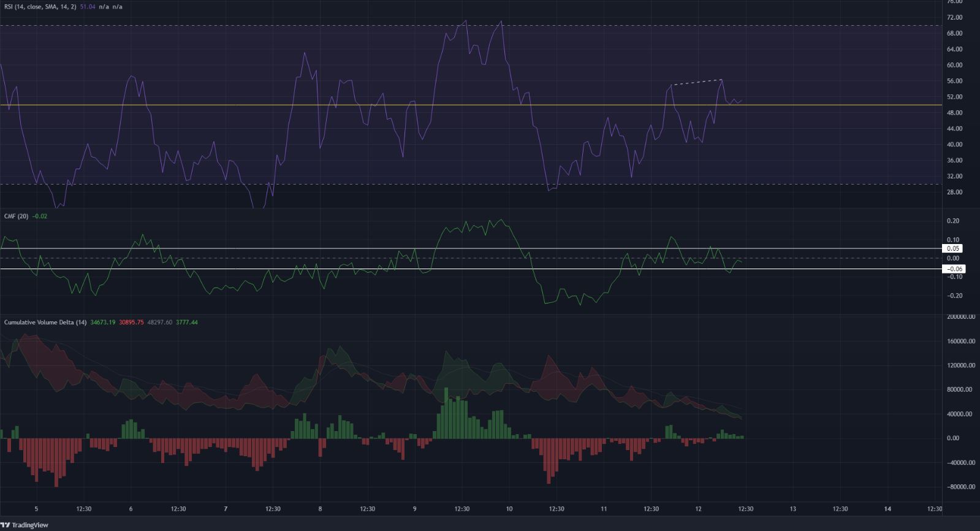Select the CMF (20) indicator title
980x531 pixels.
[16, 216]
